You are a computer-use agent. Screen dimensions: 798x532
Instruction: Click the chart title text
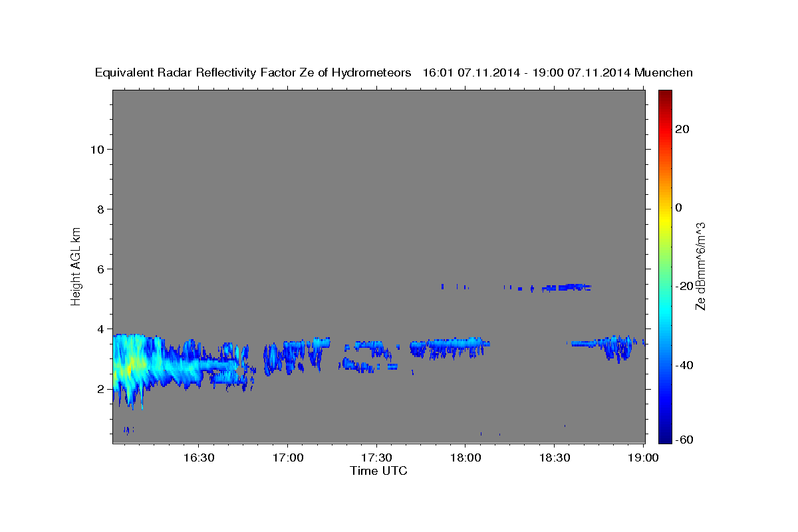394,73
